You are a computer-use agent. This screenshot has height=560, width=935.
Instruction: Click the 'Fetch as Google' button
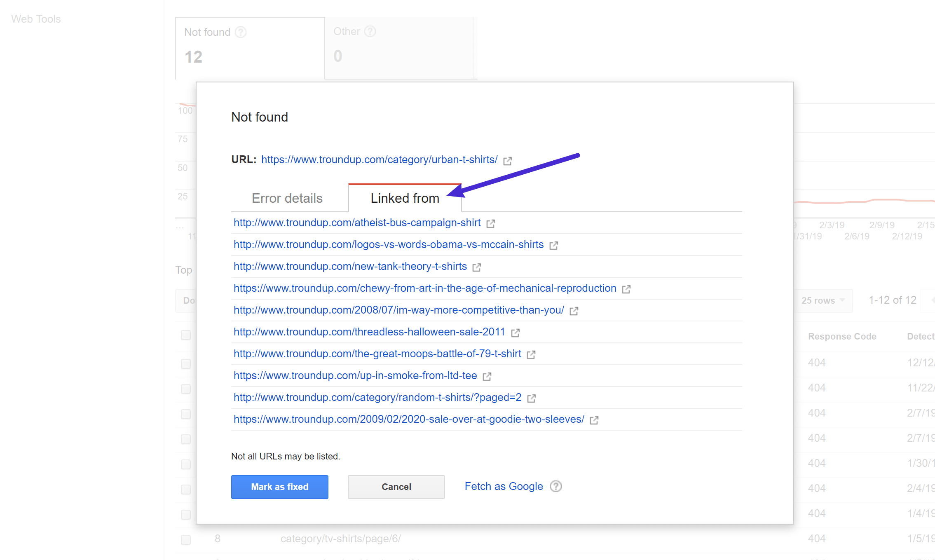pos(503,486)
